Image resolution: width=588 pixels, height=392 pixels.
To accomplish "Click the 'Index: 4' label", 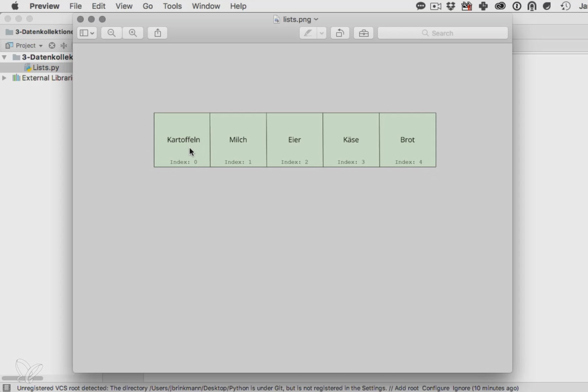I will (x=409, y=162).
